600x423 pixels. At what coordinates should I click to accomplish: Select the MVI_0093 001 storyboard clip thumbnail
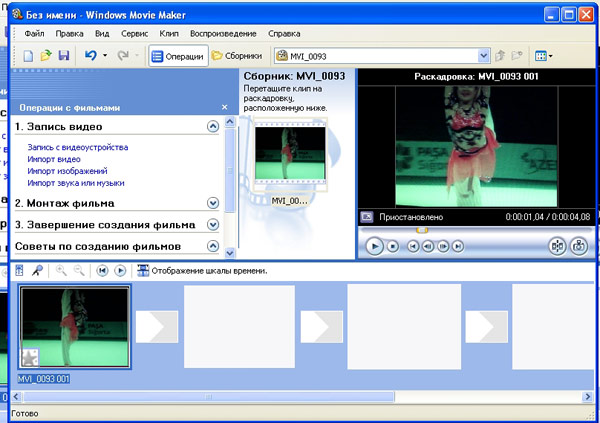pos(75,329)
